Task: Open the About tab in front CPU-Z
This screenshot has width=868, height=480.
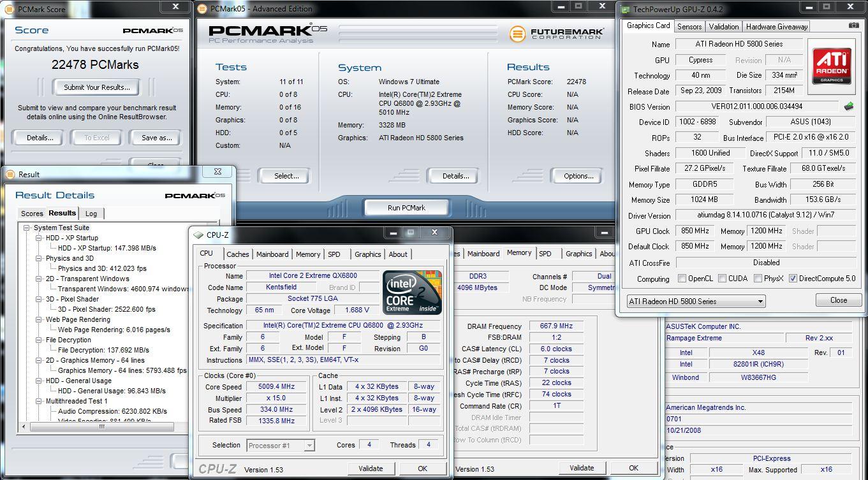Action: pyautogui.click(x=398, y=254)
